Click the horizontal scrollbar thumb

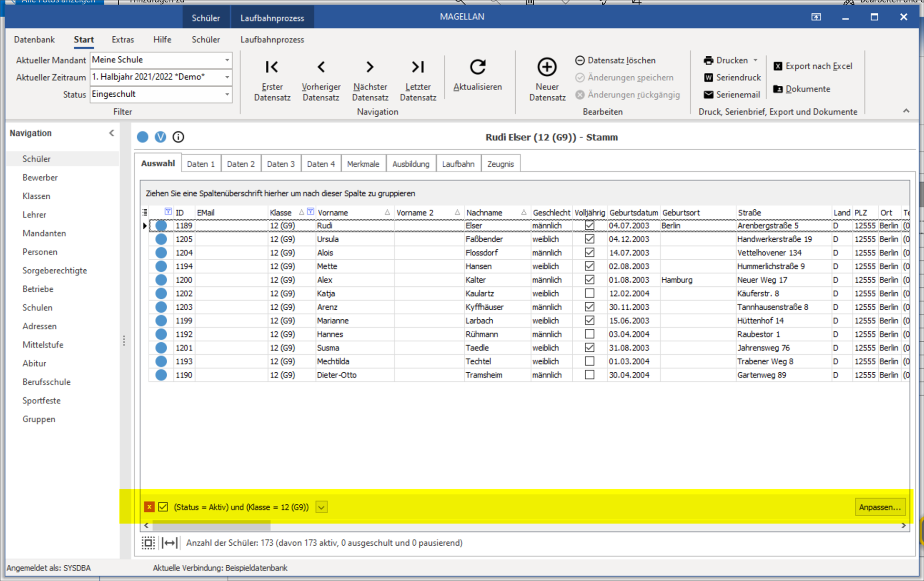point(211,526)
